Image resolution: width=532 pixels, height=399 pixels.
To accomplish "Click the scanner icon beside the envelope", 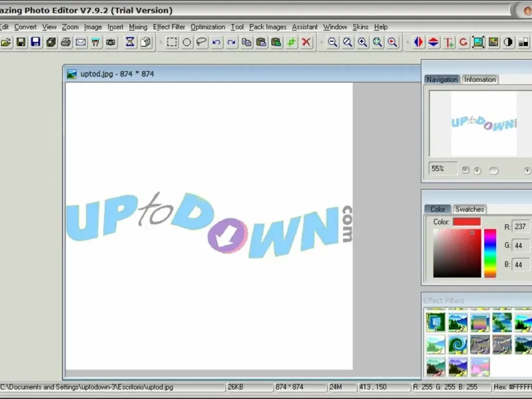I will click(x=96, y=43).
